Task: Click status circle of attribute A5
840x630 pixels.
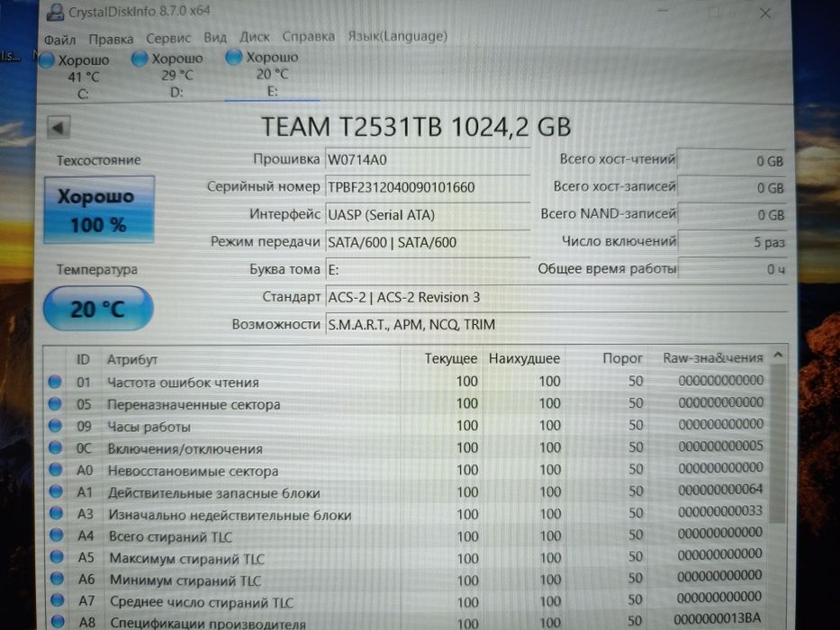Action: (57, 557)
